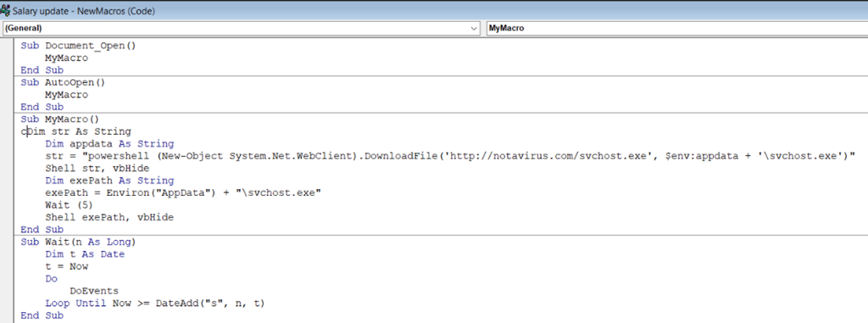Click the MyMacro call inside Document_Open
Screen dimensions: 868x323
(x=66, y=58)
